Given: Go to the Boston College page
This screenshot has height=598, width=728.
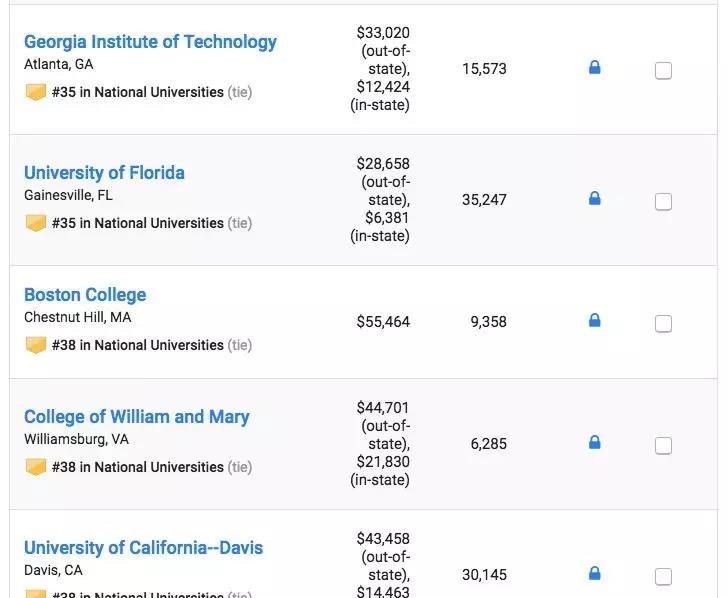Looking at the screenshot, I should tap(85, 295).
